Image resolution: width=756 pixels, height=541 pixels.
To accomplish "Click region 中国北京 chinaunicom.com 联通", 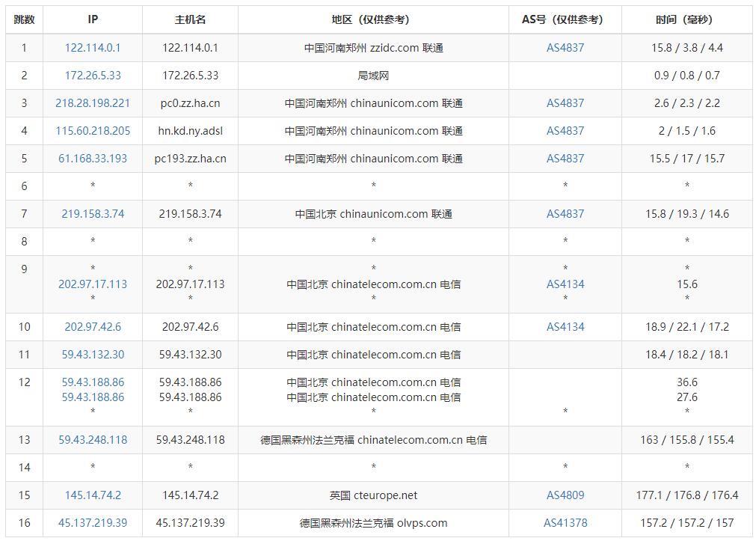I will pyautogui.click(x=373, y=214).
